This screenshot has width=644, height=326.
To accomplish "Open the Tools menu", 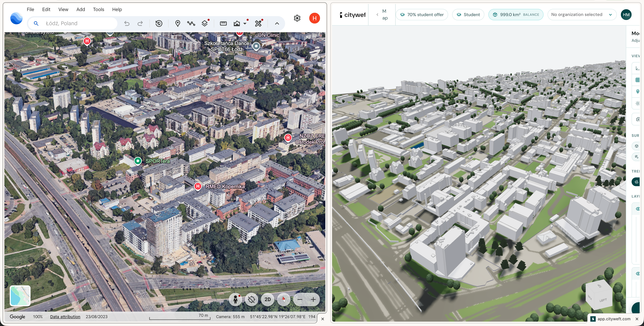I will (98, 9).
